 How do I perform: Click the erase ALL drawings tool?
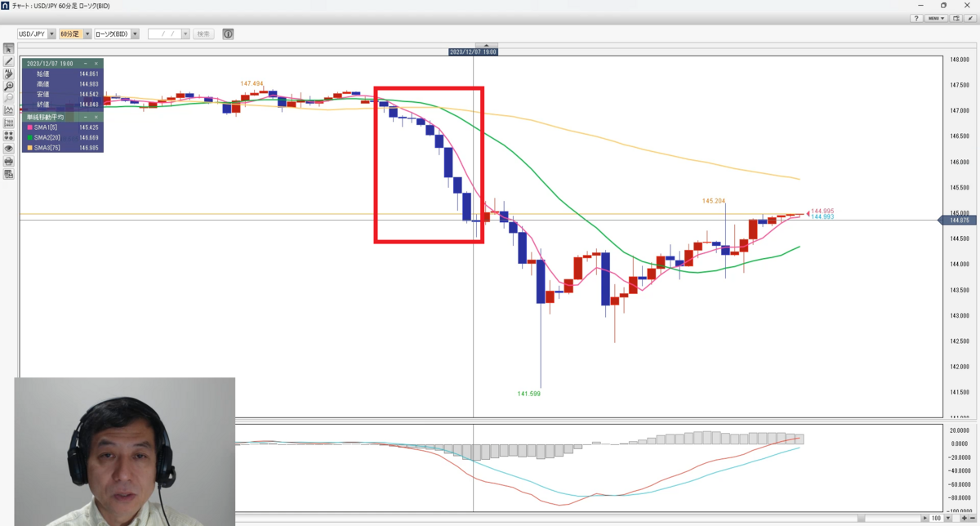click(x=9, y=74)
